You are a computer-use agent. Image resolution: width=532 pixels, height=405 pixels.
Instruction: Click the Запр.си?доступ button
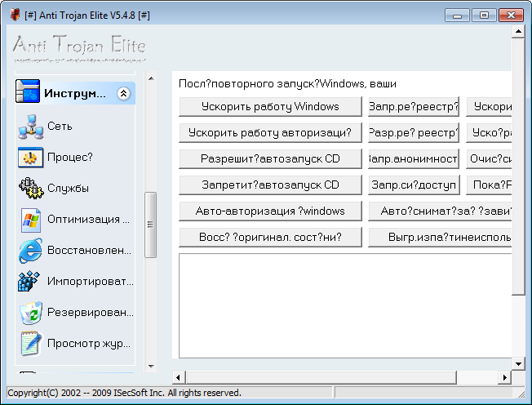pyautogui.click(x=414, y=185)
